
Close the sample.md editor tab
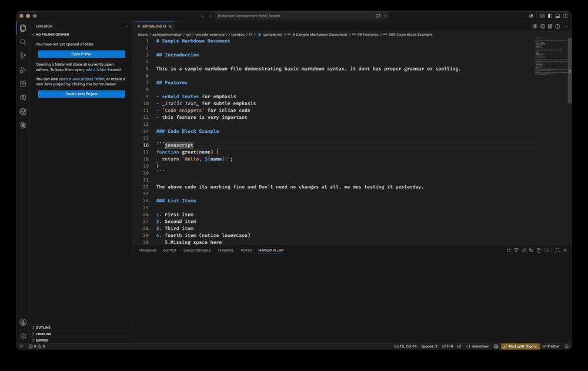pyautogui.click(x=170, y=26)
